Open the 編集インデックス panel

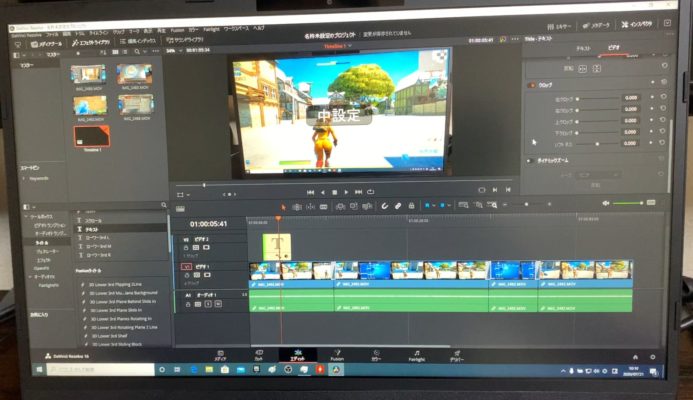coord(138,41)
